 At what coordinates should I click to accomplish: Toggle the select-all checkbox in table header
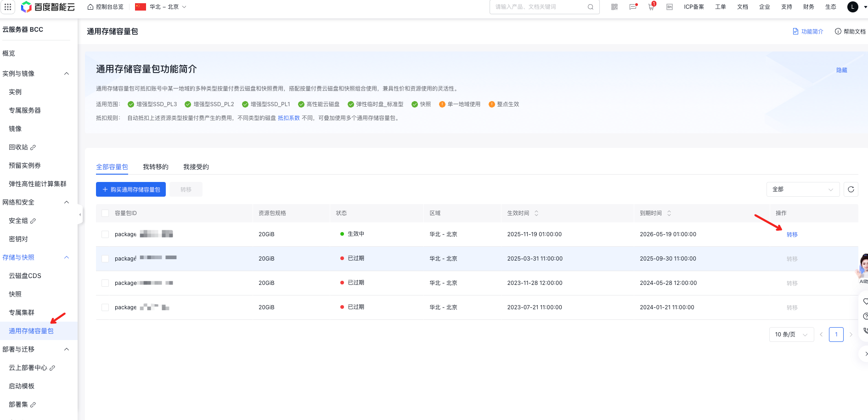[105, 213]
